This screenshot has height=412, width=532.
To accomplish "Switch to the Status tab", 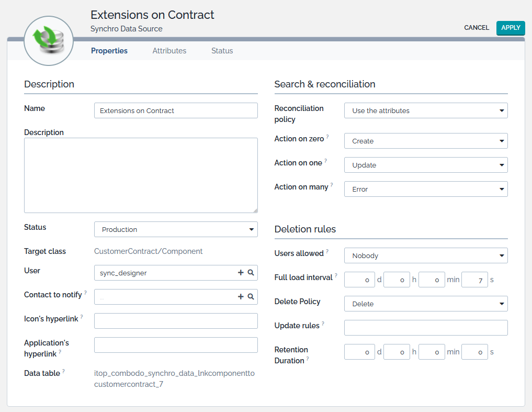I will click(x=222, y=51).
